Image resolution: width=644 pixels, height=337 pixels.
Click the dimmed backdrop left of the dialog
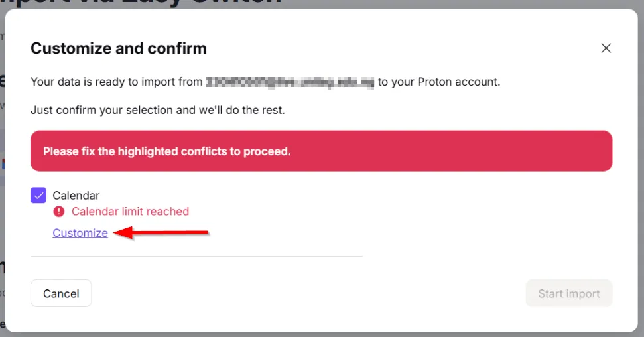pyautogui.click(x=2, y=199)
